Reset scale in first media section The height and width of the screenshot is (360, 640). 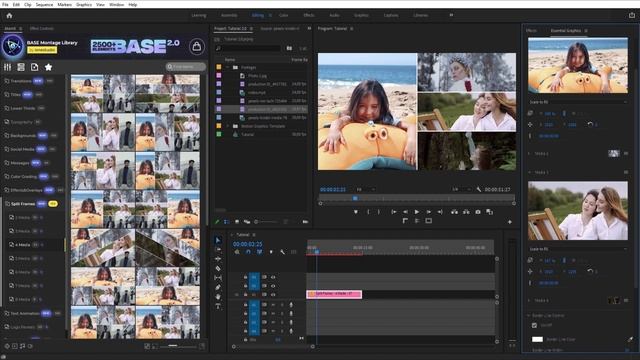(590, 124)
